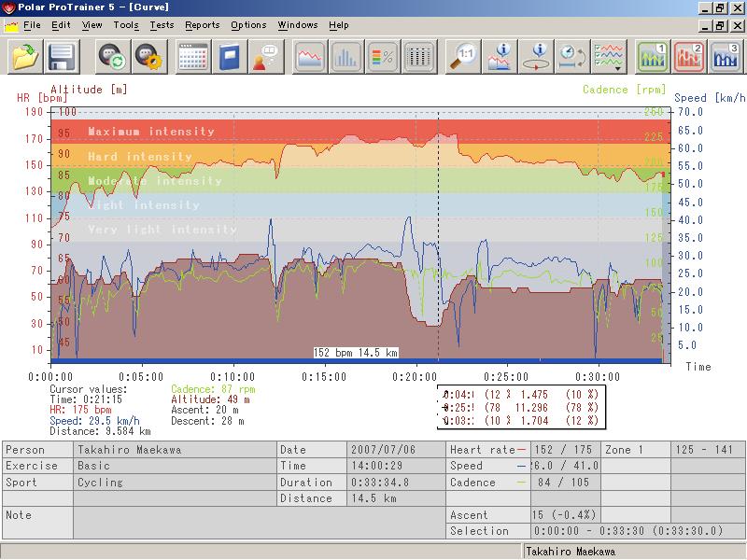This screenshot has width=747, height=560.
Task: Click the Zone 1 cell
Action: (635, 450)
